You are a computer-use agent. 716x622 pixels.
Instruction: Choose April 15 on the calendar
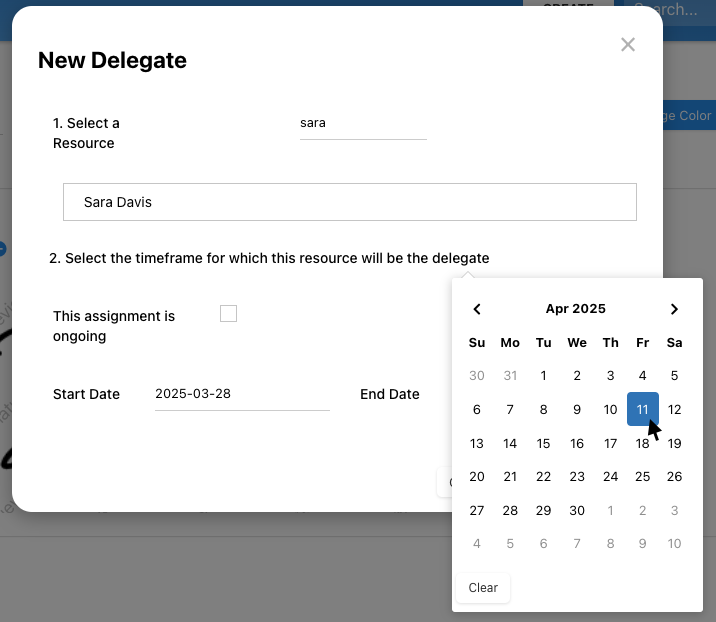click(x=543, y=443)
